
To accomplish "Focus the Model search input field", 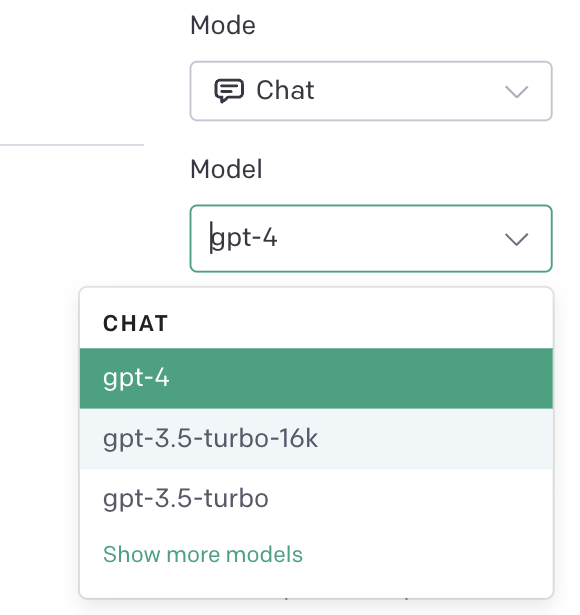I will (x=371, y=238).
